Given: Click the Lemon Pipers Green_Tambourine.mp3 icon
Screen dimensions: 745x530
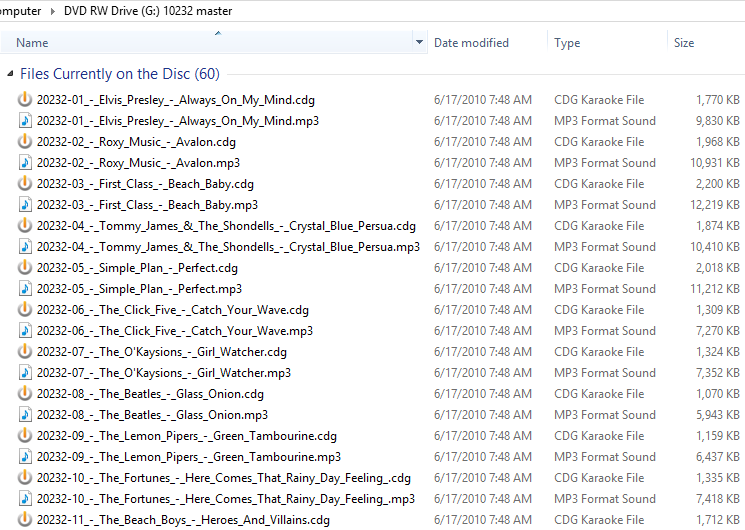Looking at the screenshot, I should [x=25, y=457].
